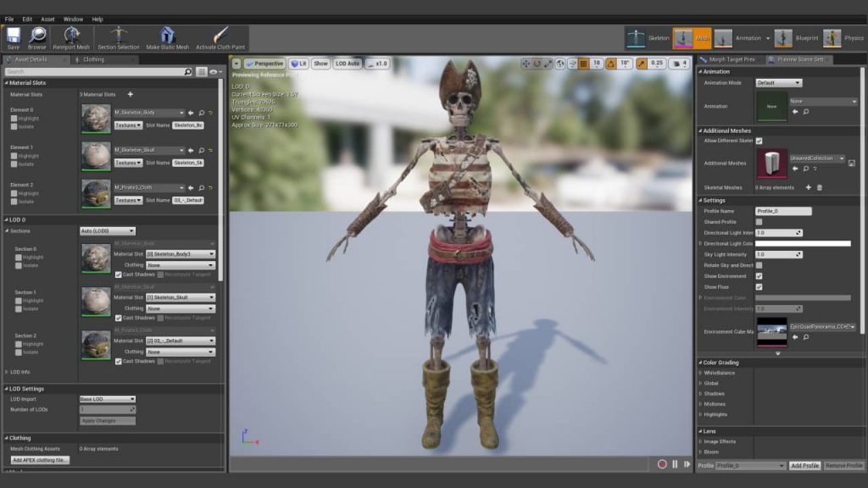This screenshot has width=868, height=488.
Task: Toggle Cast Shadows for Section 0
Action: [x=118, y=274]
